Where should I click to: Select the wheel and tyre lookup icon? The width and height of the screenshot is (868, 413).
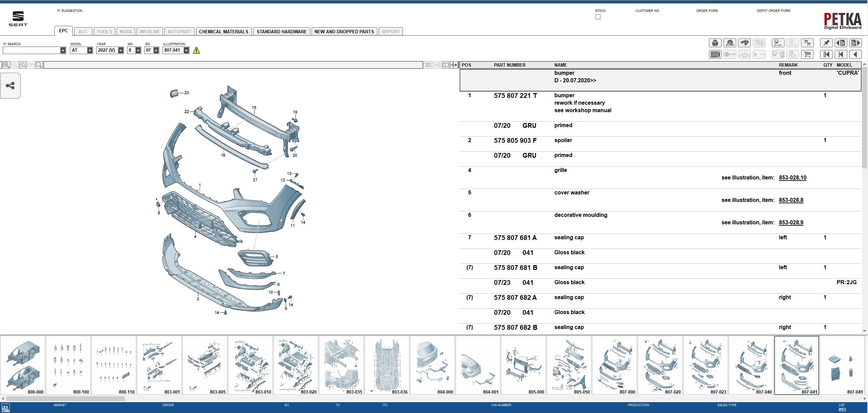click(x=730, y=42)
